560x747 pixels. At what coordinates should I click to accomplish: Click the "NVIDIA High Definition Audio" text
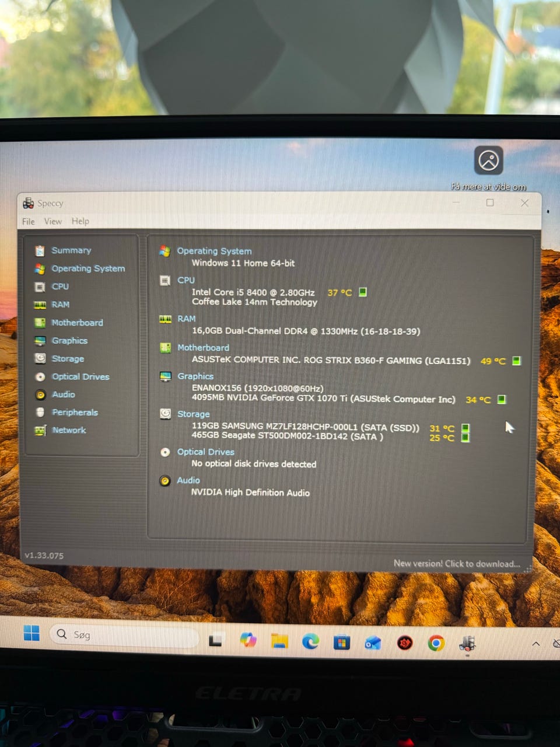point(250,493)
